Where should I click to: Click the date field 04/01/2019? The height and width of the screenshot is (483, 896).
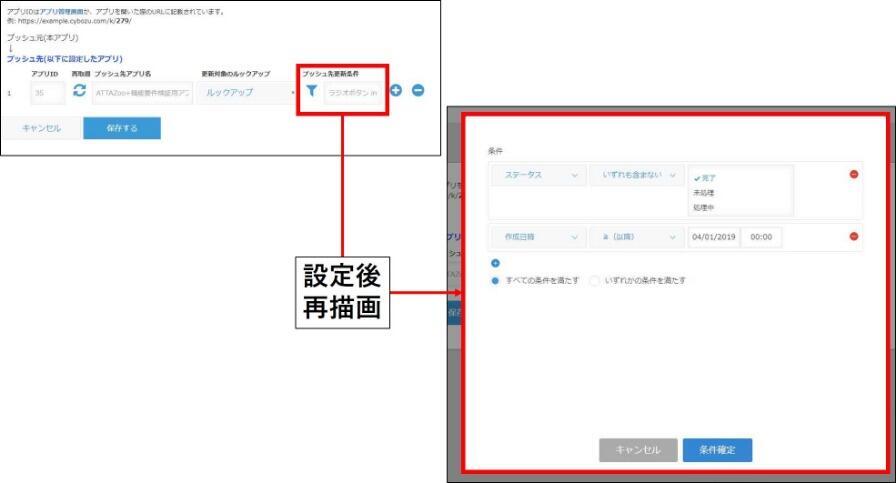714,237
